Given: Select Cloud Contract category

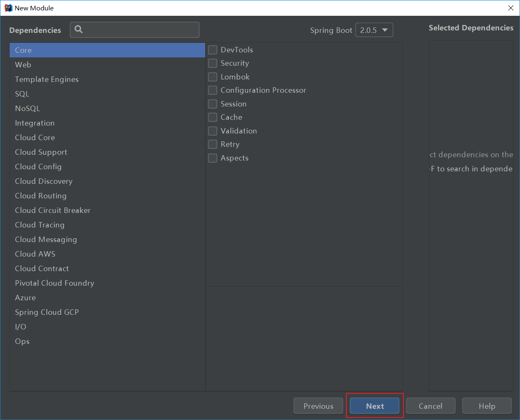Looking at the screenshot, I should (x=107, y=269).
